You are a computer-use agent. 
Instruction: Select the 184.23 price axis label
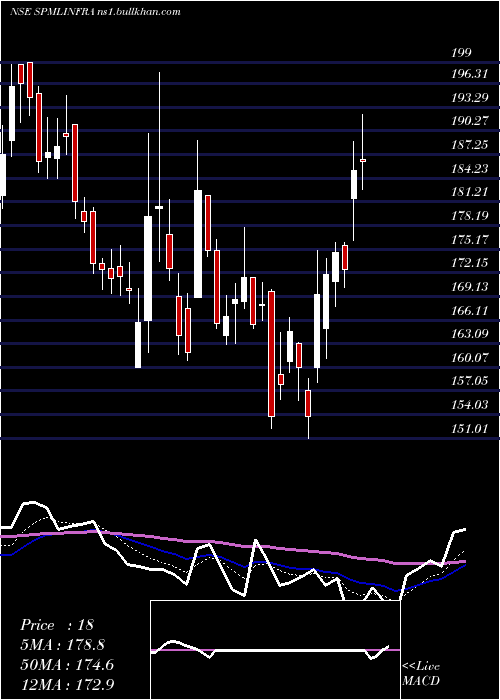(470, 168)
